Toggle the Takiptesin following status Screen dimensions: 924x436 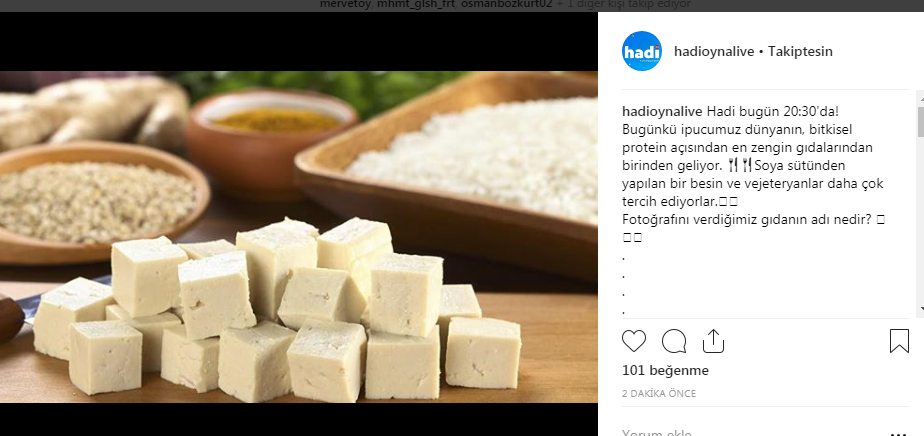click(800, 51)
